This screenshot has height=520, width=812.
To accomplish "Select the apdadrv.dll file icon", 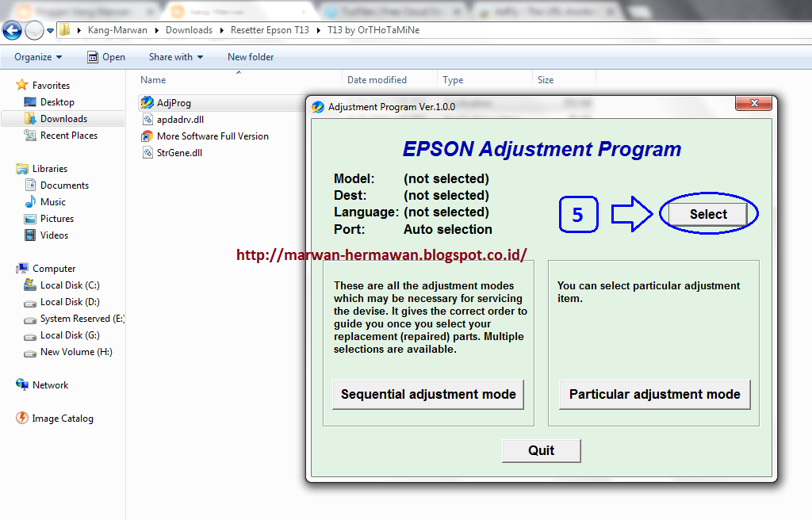I will 147,120.
